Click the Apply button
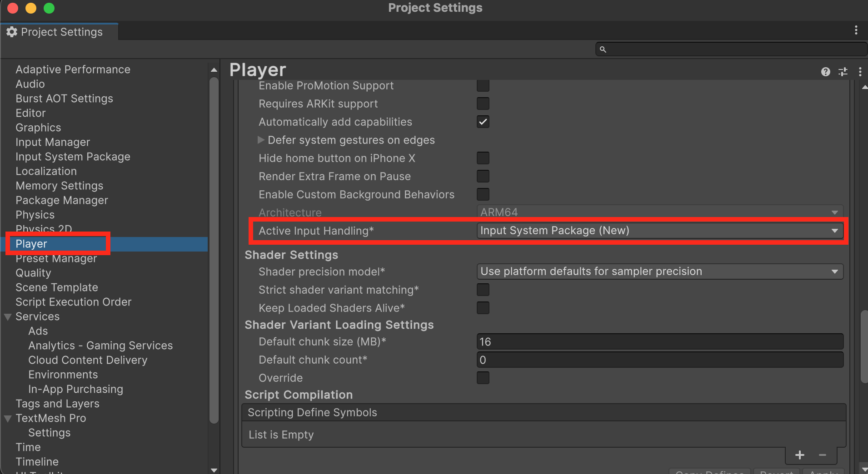 click(x=823, y=472)
